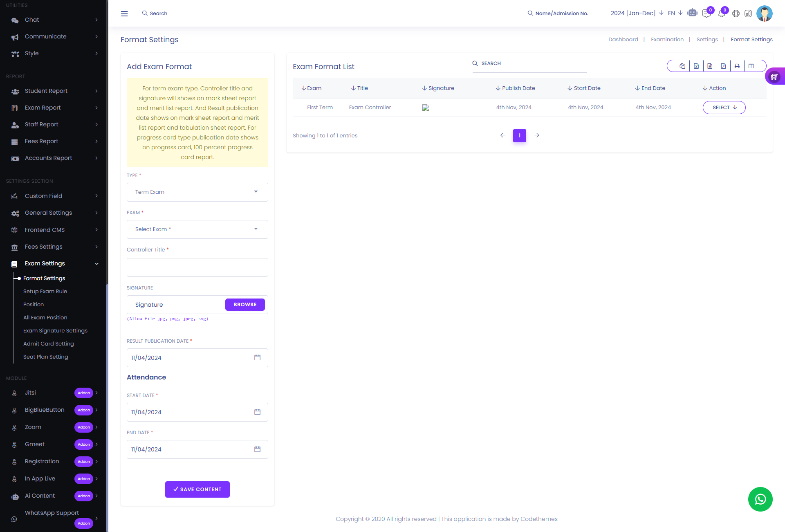This screenshot has width=785, height=532.
Task: Export the table as PDF
Action: [723, 66]
